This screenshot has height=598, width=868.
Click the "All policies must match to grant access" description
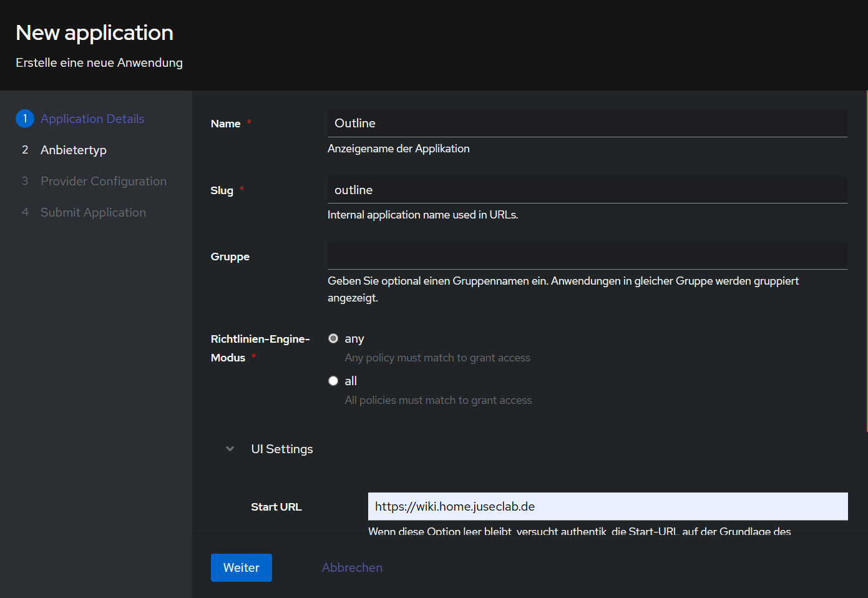pos(439,400)
